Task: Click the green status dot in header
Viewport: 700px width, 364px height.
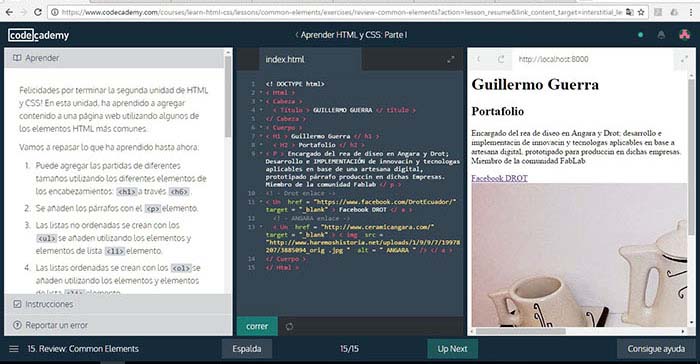Action: coord(641,34)
